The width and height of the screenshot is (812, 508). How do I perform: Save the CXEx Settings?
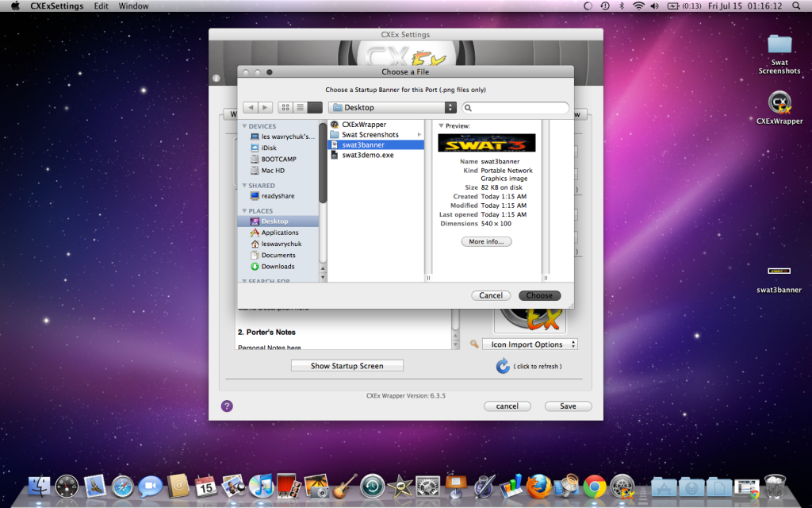point(568,406)
